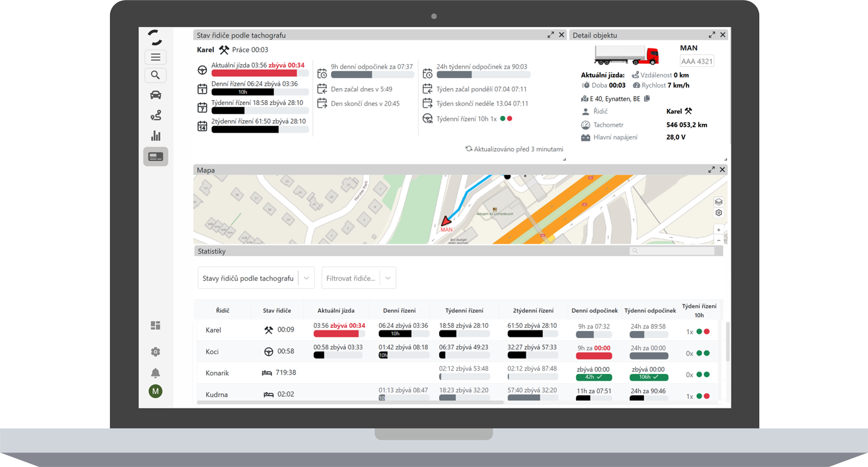
Task: Click the Statistiky search input field
Action: [672, 251]
